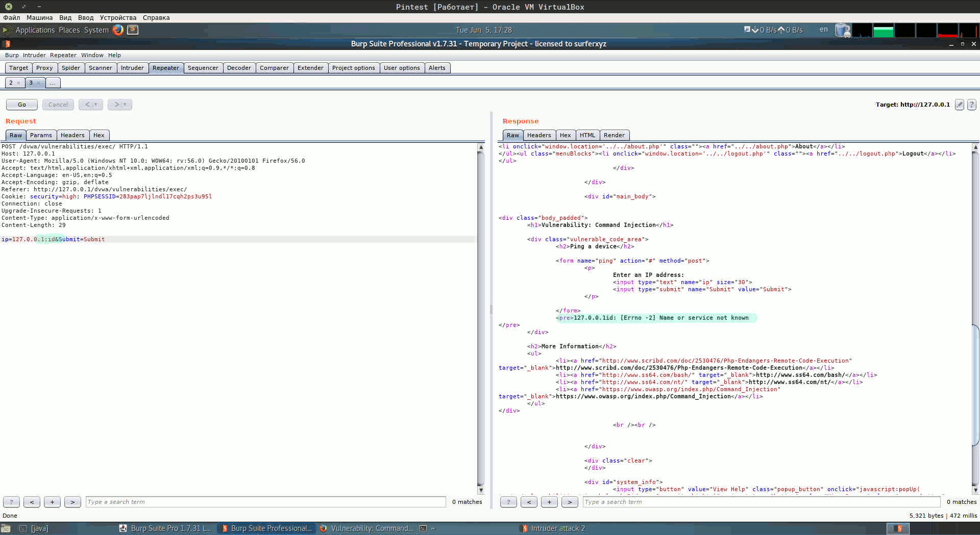Switch to the Proxy tab
This screenshot has width=980, height=535.
click(44, 68)
